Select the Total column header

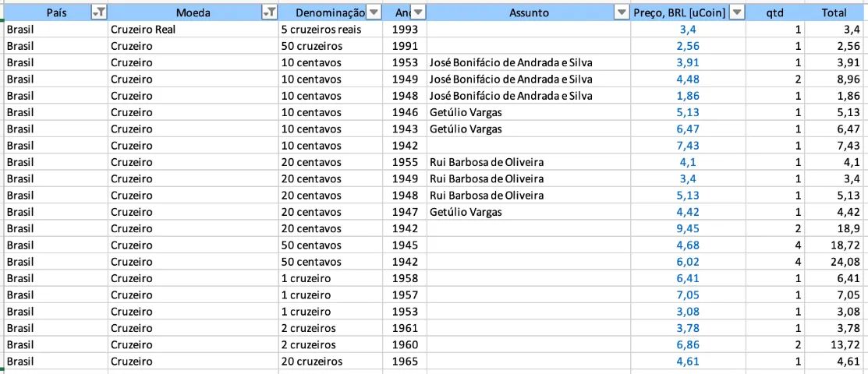click(x=834, y=12)
